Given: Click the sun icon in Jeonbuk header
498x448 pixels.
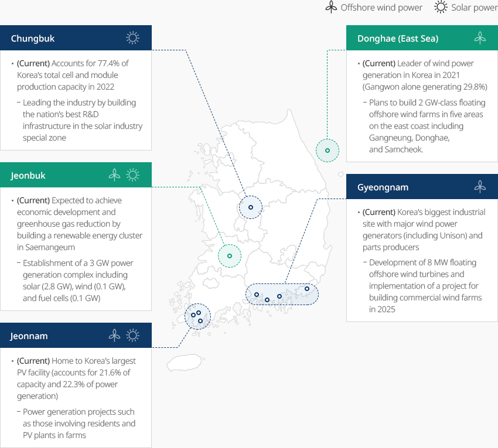Looking at the screenshot, I should pyautogui.click(x=133, y=175).
